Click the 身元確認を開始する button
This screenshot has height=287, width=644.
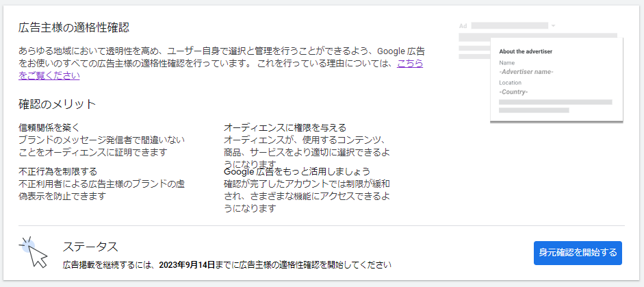point(578,253)
